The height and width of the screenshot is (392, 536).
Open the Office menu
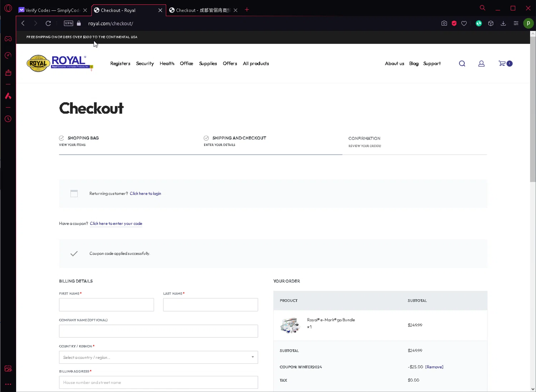(x=187, y=64)
